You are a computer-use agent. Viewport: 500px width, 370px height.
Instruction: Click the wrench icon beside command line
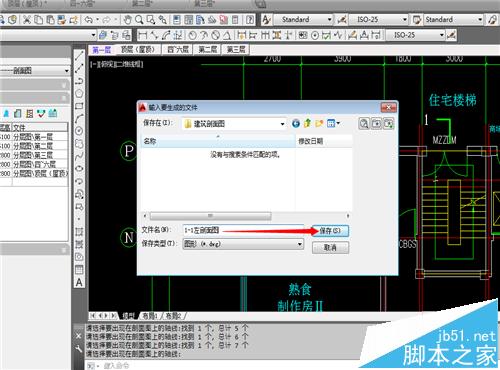[x=79, y=349]
